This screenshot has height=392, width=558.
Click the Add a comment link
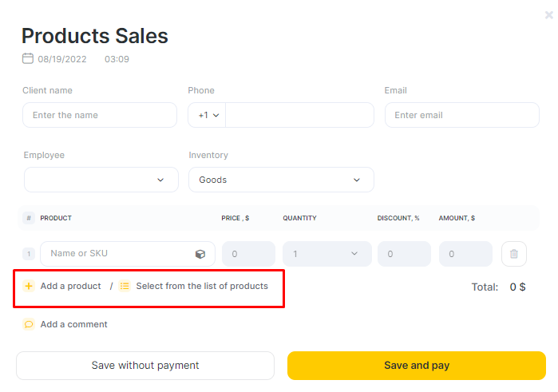tap(73, 324)
